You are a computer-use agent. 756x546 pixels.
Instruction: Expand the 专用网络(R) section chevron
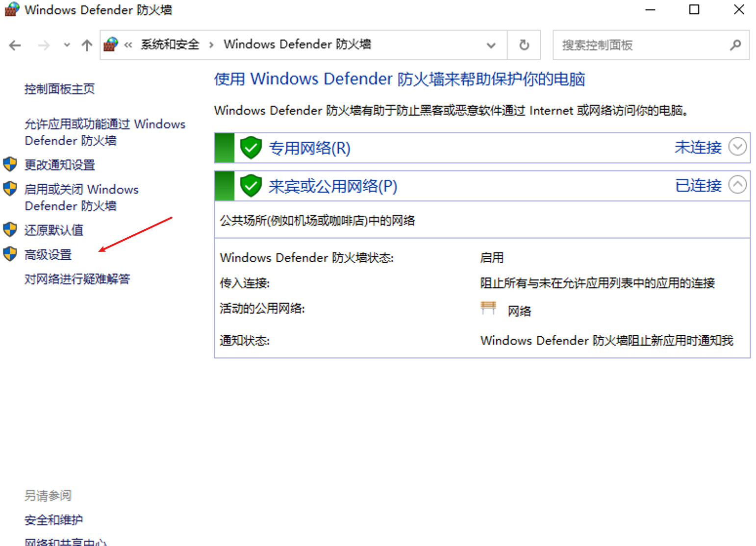pos(737,147)
